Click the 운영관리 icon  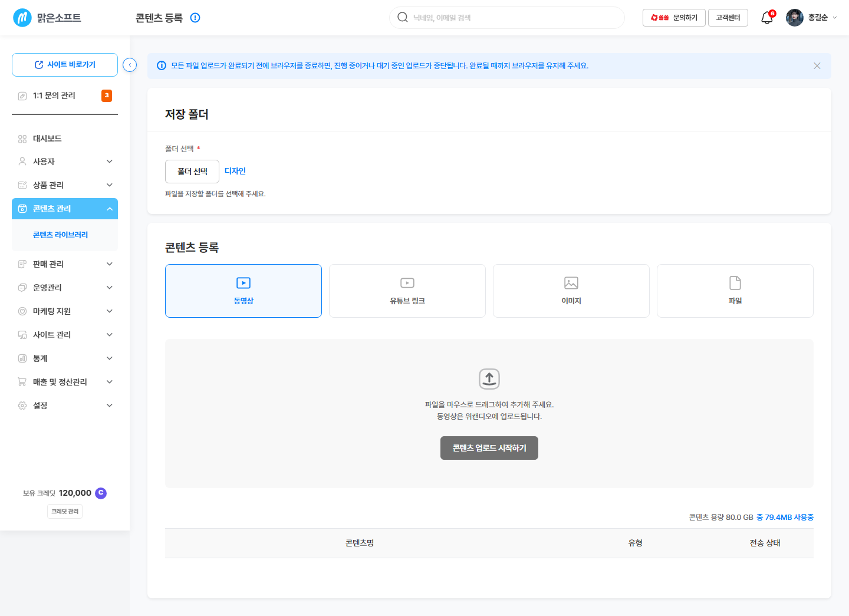coord(22,288)
